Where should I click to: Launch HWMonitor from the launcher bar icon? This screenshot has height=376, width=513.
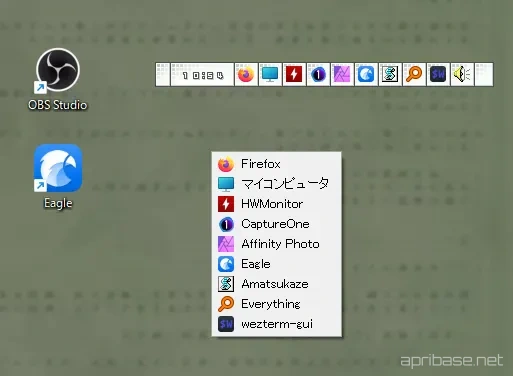point(294,74)
